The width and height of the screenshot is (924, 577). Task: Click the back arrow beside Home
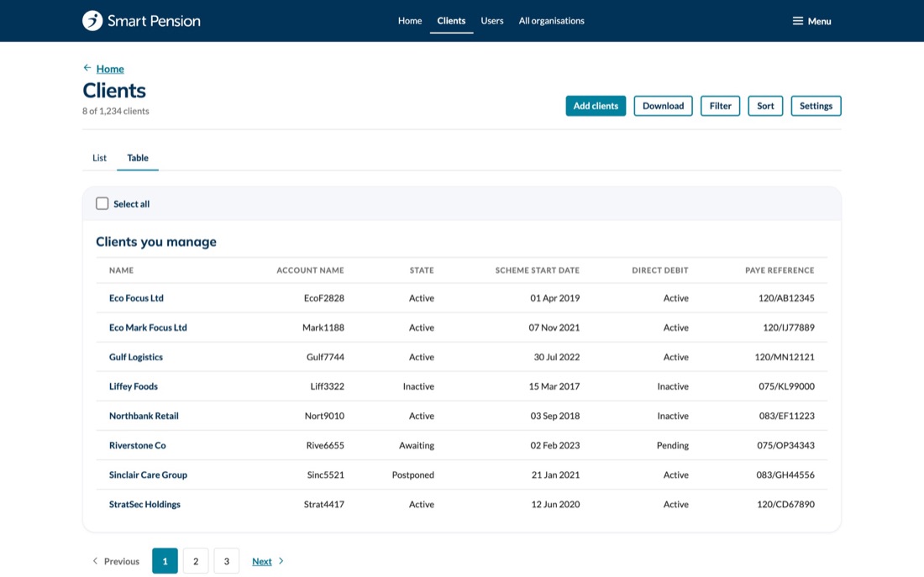tap(87, 68)
